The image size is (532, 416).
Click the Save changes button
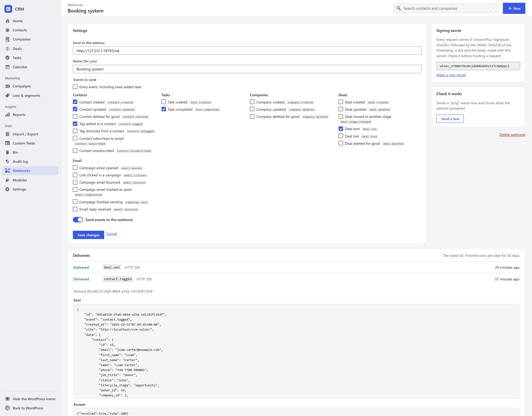(x=88, y=235)
